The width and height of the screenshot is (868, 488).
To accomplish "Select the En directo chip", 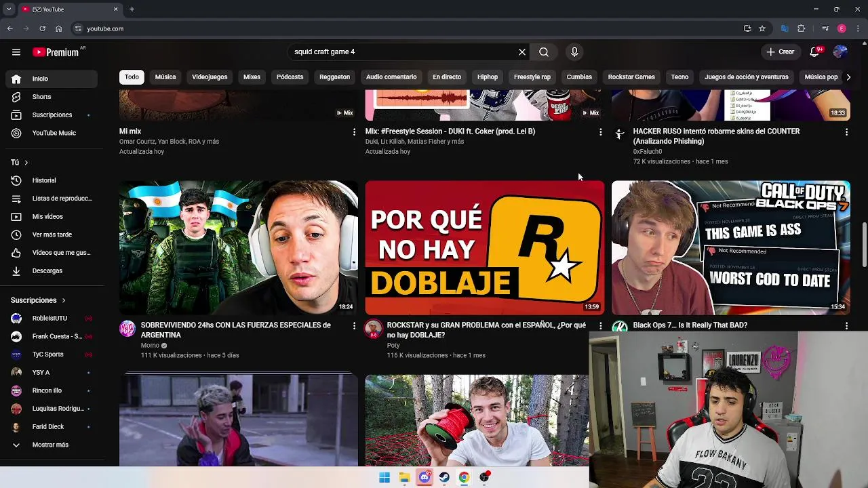I will coord(447,77).
